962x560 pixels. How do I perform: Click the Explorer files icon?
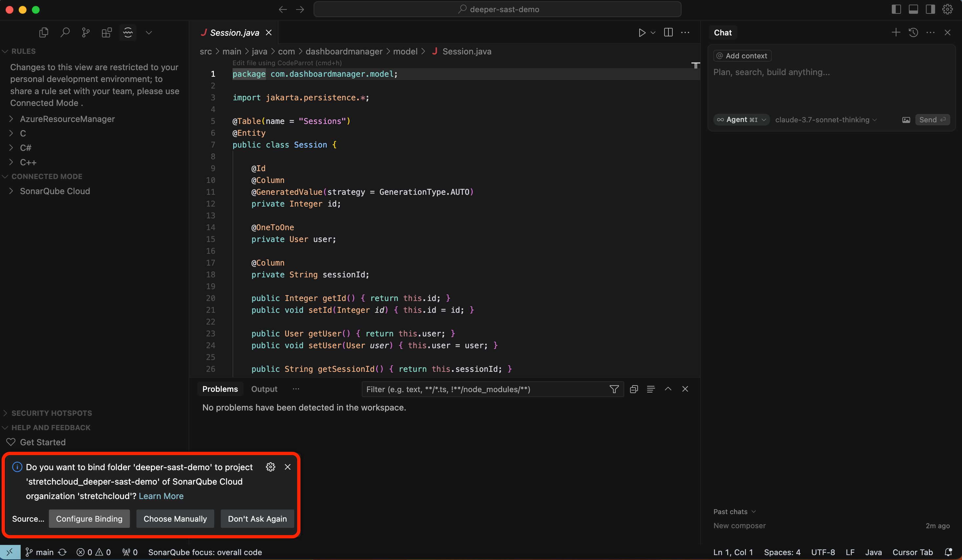[44, 32]
